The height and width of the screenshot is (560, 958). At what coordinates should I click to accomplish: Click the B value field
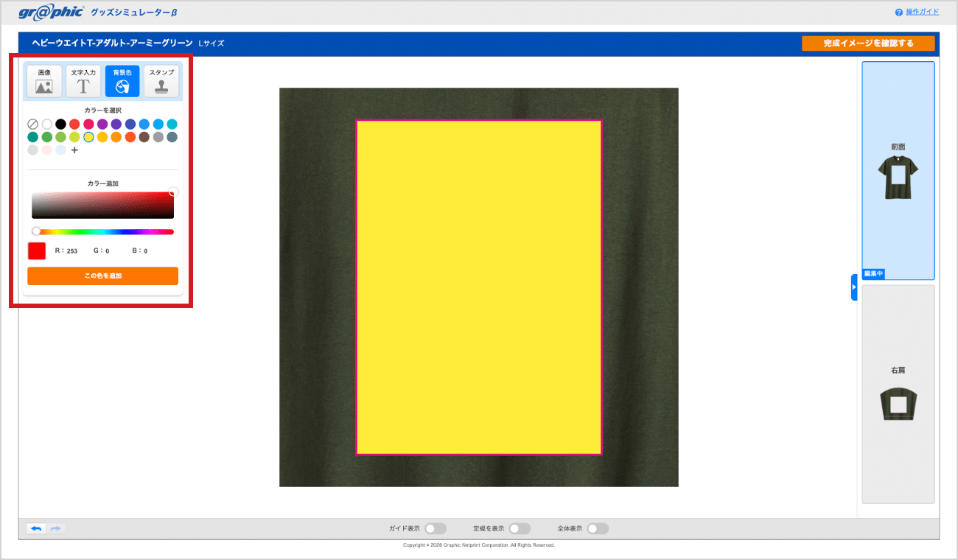pyautogui.click(x=146, y=251)
